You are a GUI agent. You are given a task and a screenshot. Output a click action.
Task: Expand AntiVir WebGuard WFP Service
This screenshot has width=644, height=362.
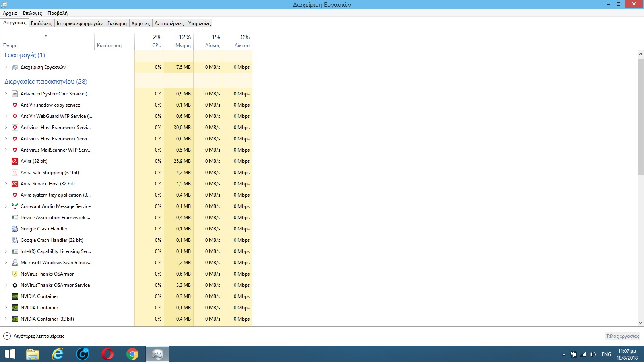(x=6, y=116)
